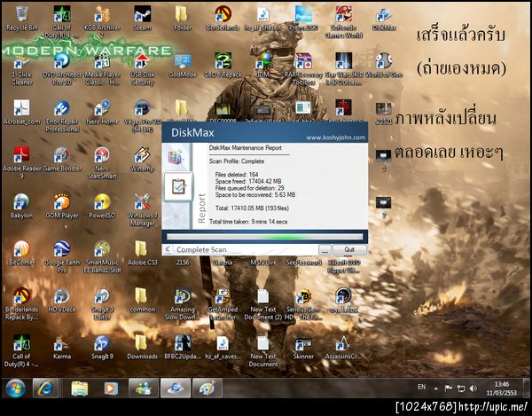Viewport: 532px width, 416px height.
Task: Open the Paint taskbar button
Action: 207,388
